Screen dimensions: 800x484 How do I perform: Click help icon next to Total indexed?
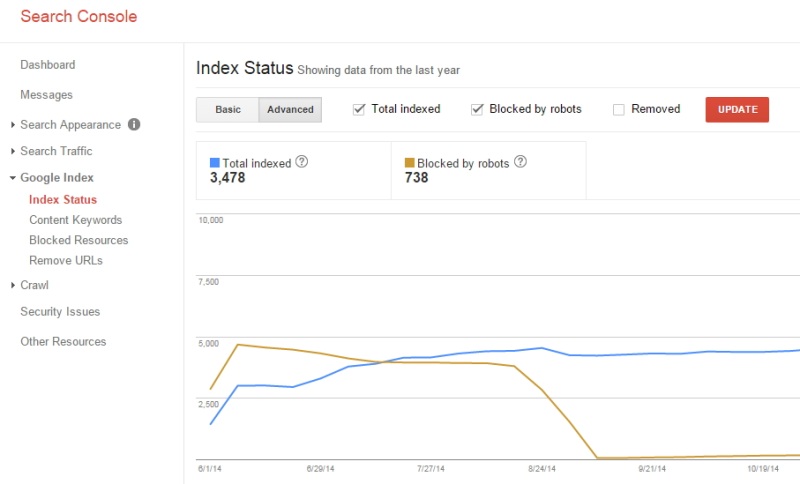(x=302, y=162)
